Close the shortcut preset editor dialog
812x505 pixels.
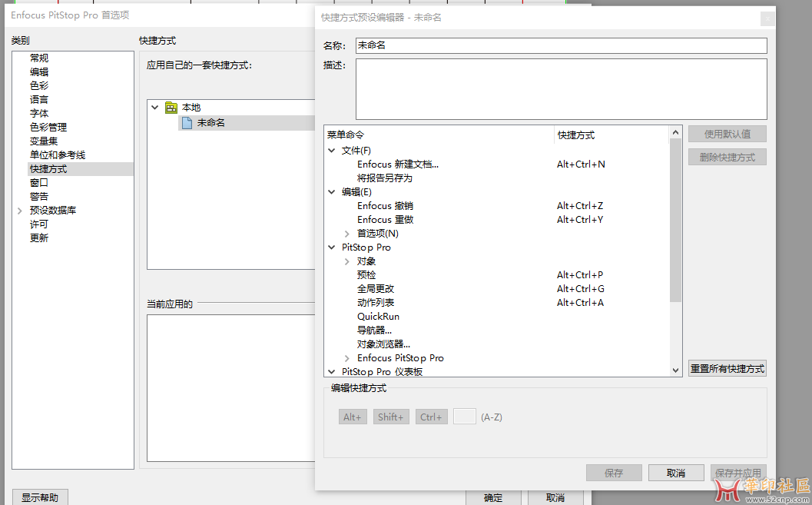(767, 18)
